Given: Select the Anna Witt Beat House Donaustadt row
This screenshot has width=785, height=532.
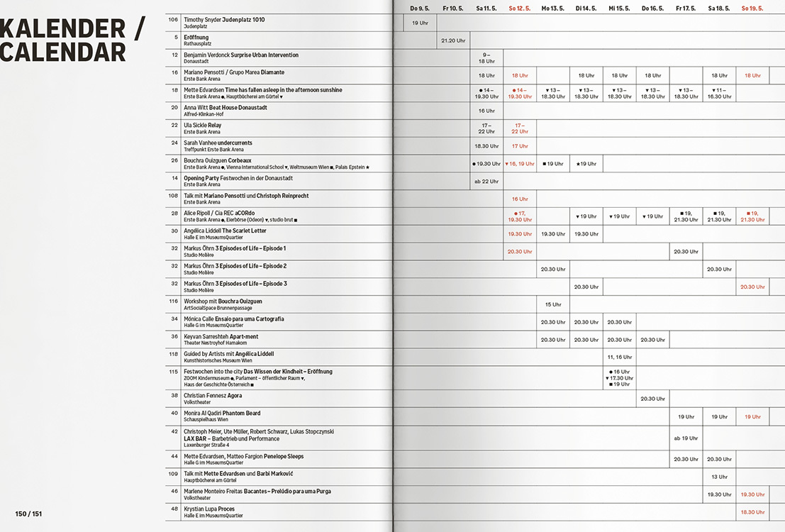Looking at the screenshot, I should coord(225,108).
